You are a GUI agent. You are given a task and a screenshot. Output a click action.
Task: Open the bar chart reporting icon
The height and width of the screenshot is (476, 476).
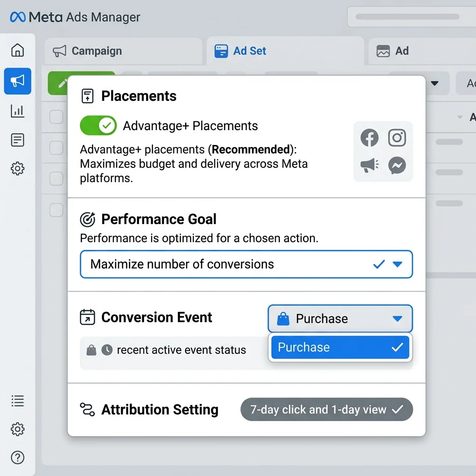[x=18, y=111]
